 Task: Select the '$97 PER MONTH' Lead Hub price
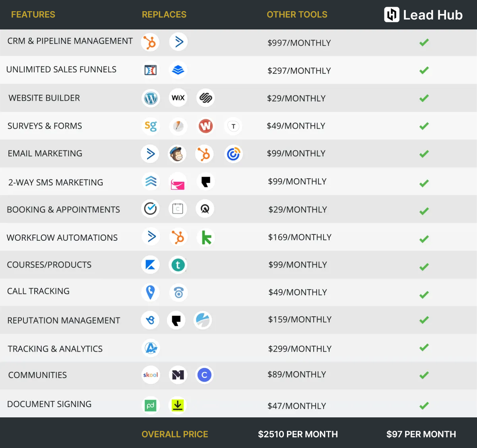(x=421, y=434)
